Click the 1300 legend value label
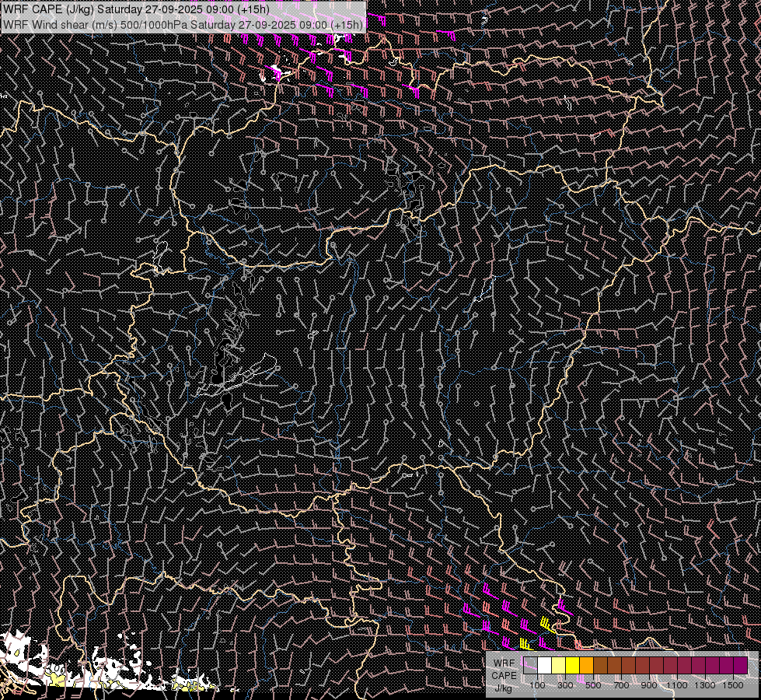Viewport: 761px width, 700px height. click(x=705, y=685)
